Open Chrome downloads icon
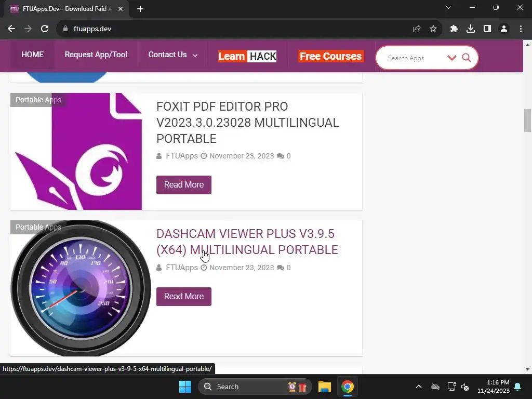This screenshot has height=399, width=532. pyautogui.click(x=471, y=29)
